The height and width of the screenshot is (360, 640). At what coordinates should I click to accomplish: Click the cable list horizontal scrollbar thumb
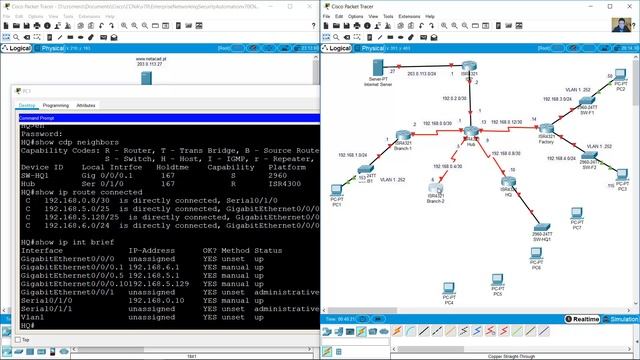(431, 349)
